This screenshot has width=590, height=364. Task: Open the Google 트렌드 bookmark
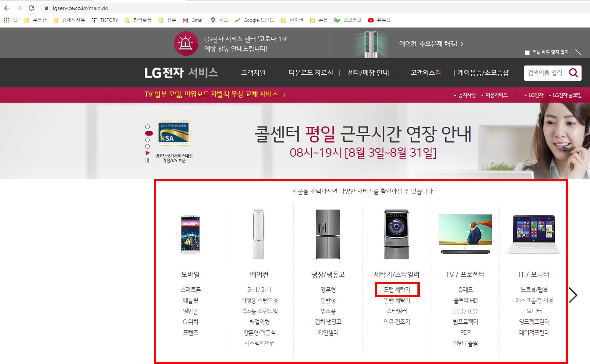coord(254,20)
